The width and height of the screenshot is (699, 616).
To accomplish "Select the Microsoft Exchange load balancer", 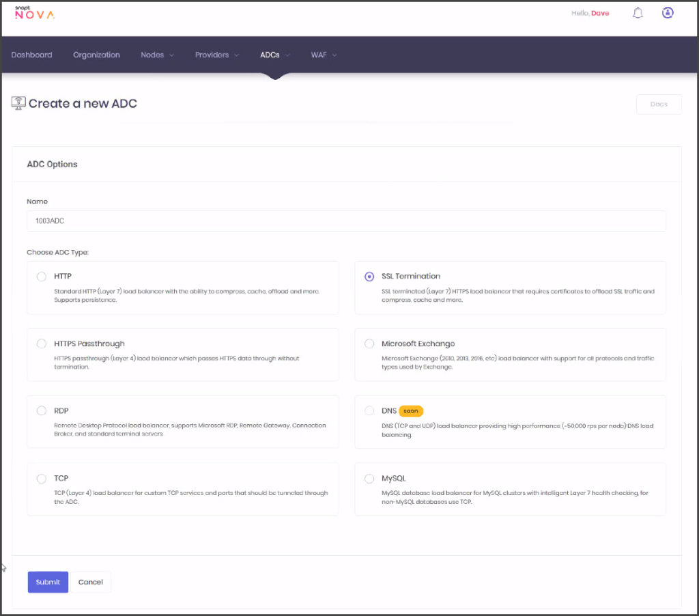I will point(369,344).
